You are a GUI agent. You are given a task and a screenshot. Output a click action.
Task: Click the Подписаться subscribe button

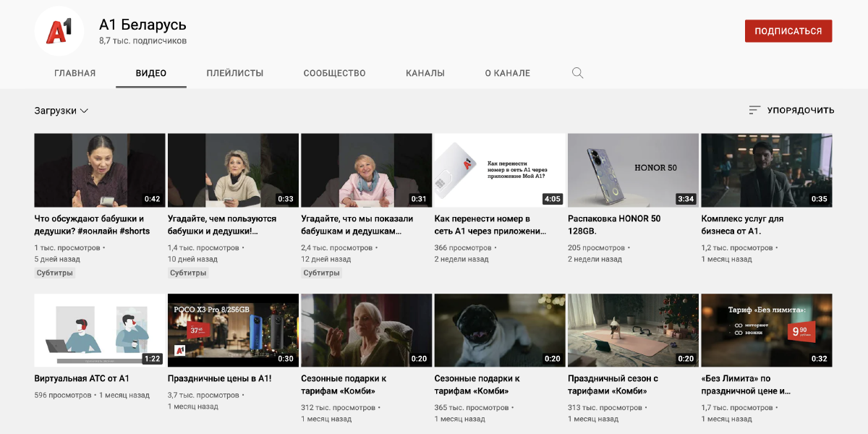coord(788,31)
